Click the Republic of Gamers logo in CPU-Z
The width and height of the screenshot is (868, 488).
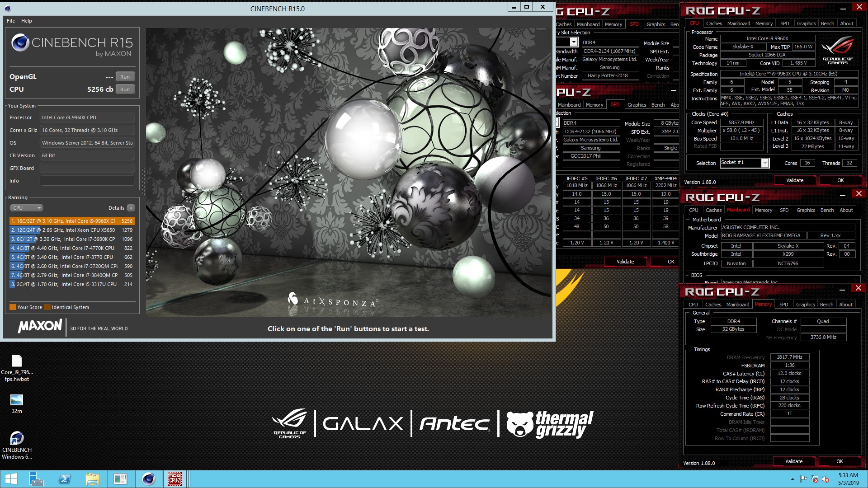[838, 51]
